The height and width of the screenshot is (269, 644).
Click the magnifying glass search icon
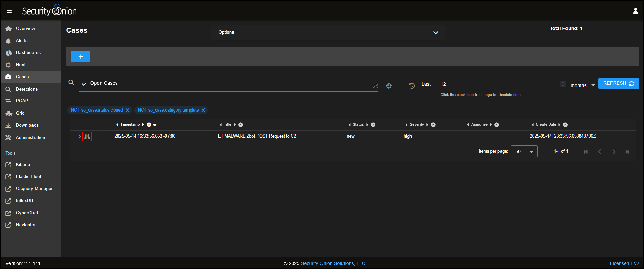click(71, 82)
